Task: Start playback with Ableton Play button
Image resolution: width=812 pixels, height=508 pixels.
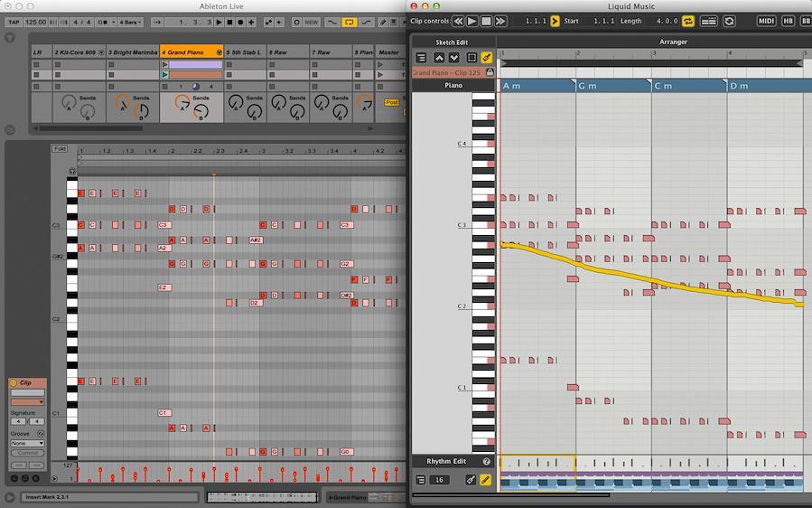Action: click(x=219, y=23)
